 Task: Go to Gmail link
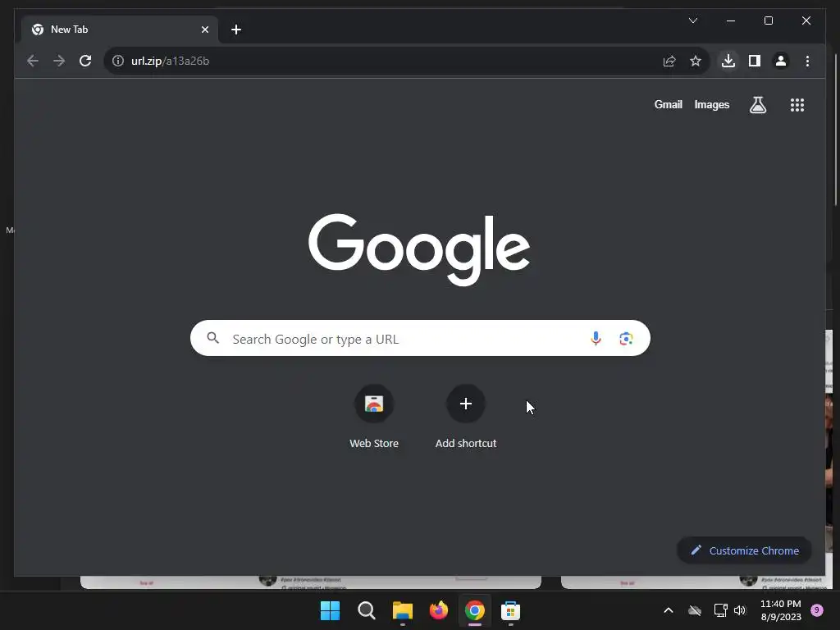[x=668, y=104]
